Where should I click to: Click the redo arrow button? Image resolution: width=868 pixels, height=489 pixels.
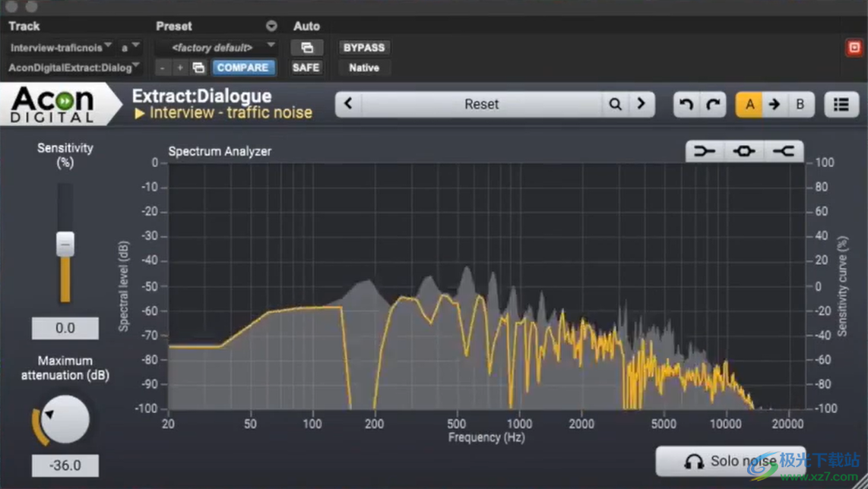point(713,105)
